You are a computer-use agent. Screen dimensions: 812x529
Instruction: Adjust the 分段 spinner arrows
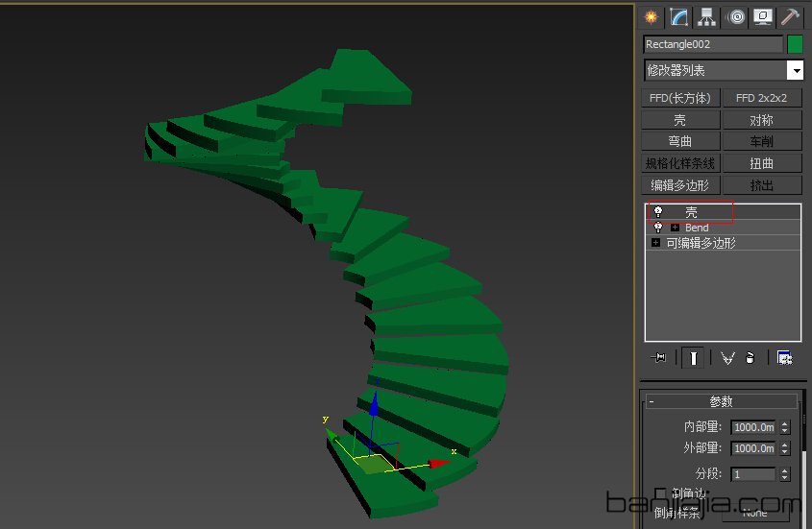[785, 474]
